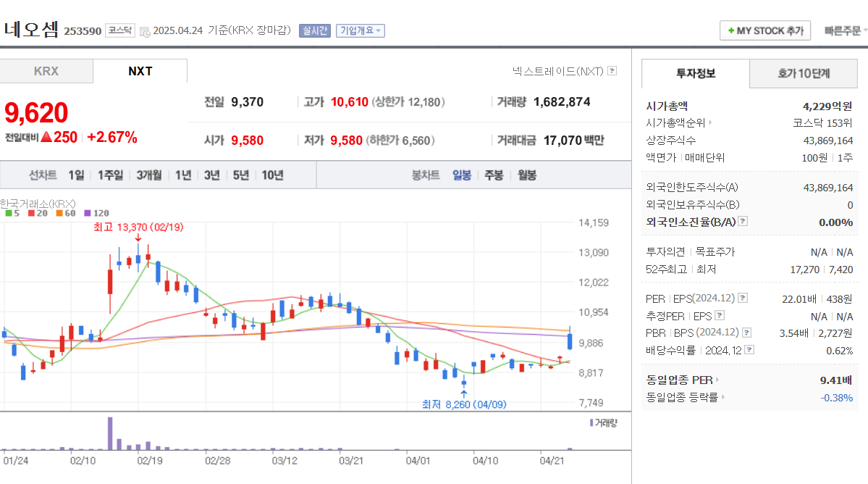Click the MY STOCK 추가 button
868x484 pixels.
[x=764, y=30]
